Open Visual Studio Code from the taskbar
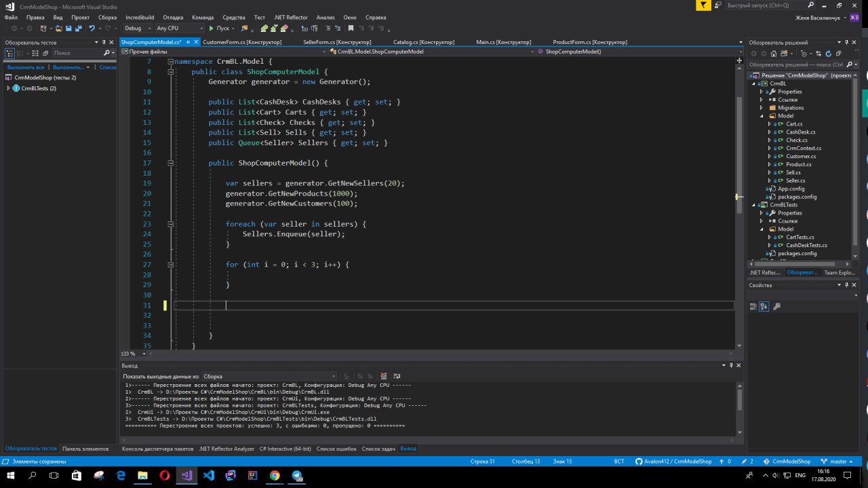Image resolution: width=868 pixels, height=488 pixels. point(209,476)
